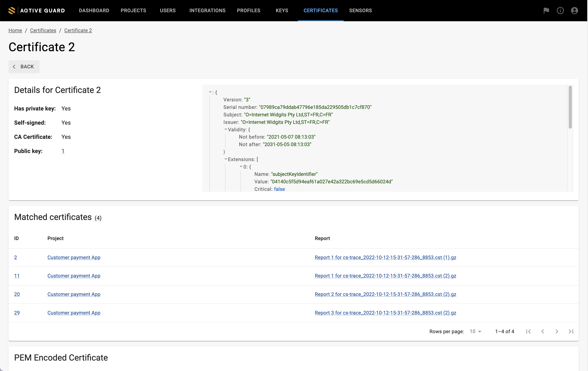Click the information icon
This screenshot has height=371, width=588.
[560, 10]
